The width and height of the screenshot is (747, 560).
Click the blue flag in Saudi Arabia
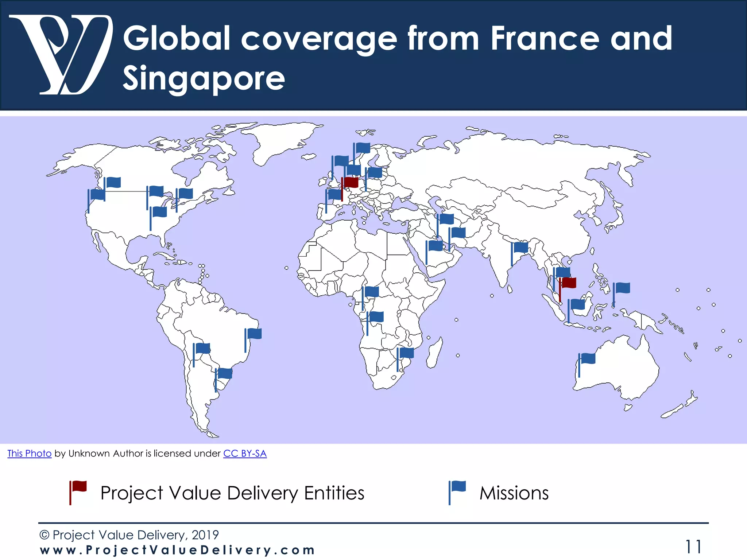[x=434, y=252]
